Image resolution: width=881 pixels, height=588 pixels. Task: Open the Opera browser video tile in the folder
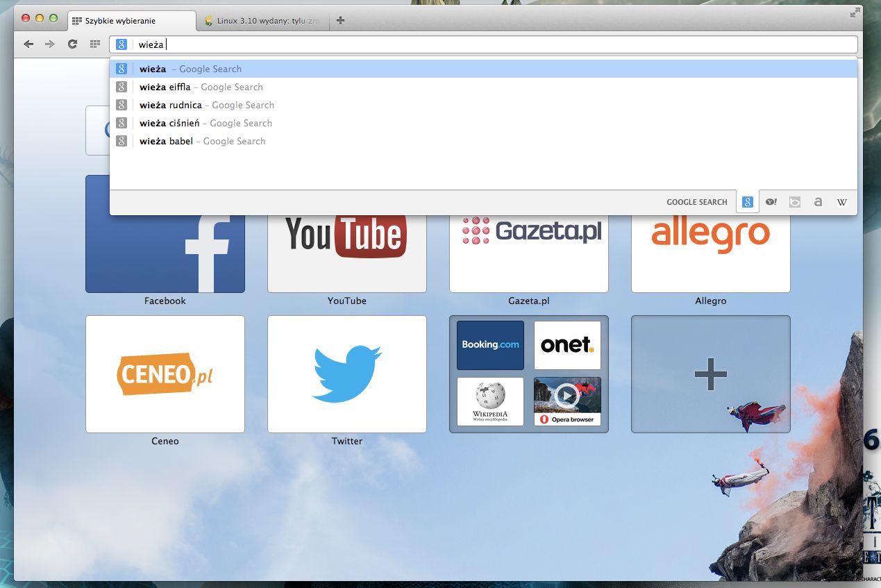[567, 401]
